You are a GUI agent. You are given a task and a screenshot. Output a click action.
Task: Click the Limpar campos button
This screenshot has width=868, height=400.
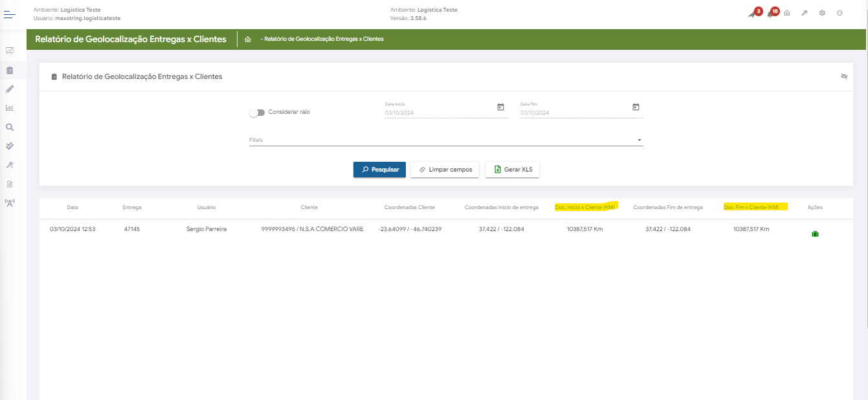coord(445,170)
